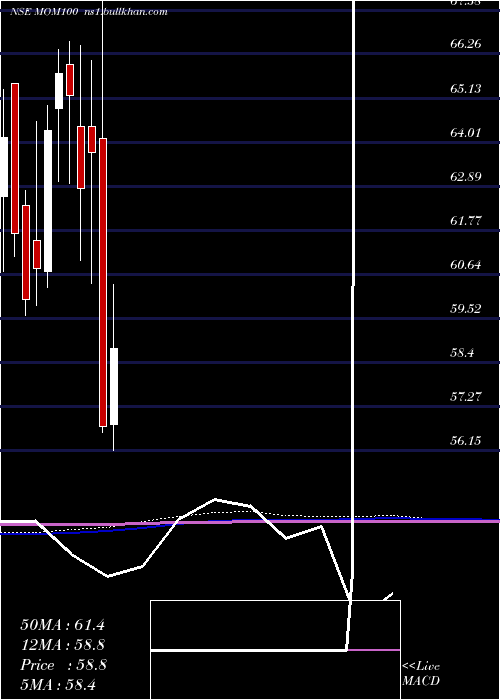Click the 60.64 price axis label

(x=466, y=265)
